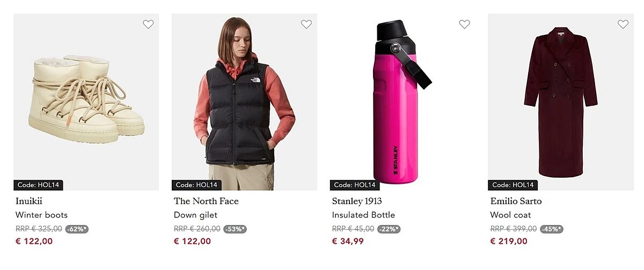Save Emilio Sarto wool coat to wishlist
The width and height of the screenshot is (644, 270).
(x=623, y=24)
